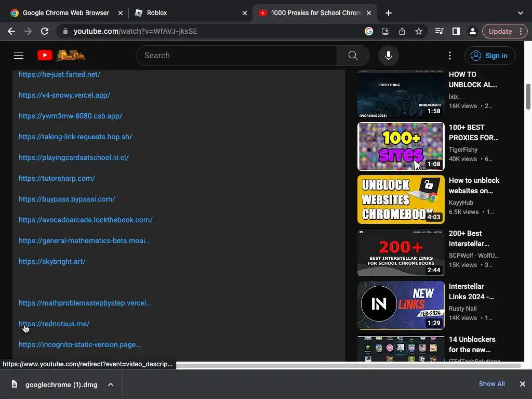Open the side panel icon
This screenshot has width=532, height=399.
click(456, 31)
